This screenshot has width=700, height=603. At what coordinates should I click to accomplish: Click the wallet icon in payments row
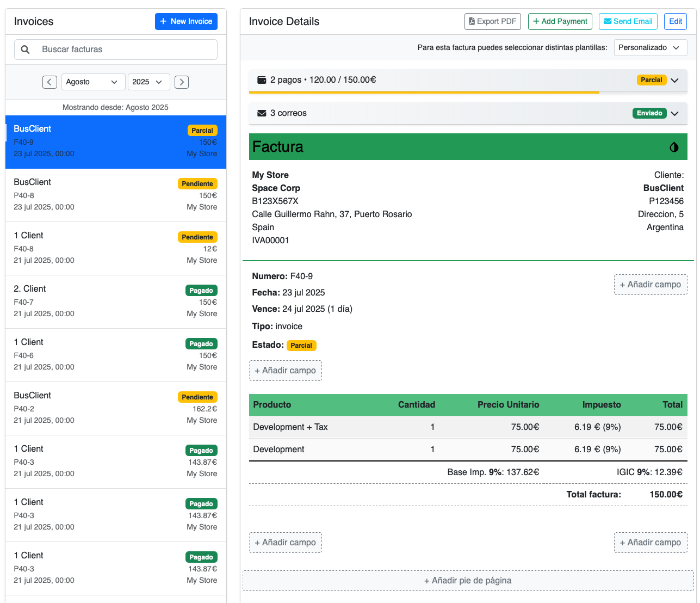pos(262,80)
